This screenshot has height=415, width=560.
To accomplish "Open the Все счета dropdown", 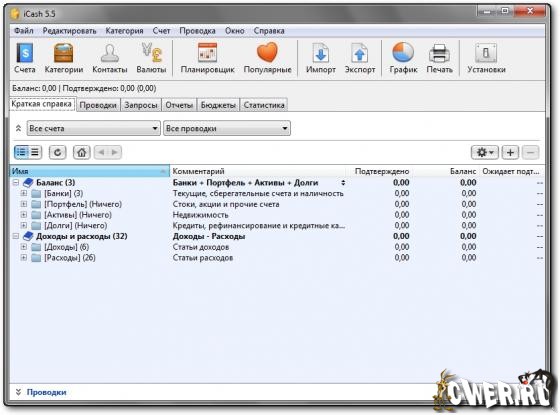I will coord(93,128).
